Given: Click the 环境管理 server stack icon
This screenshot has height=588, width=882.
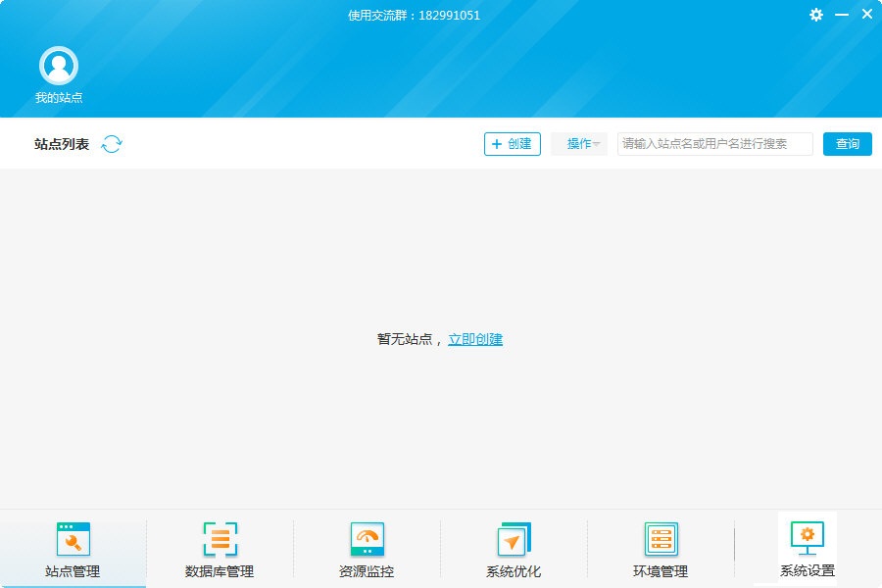Looking at the screenshot, I should [661, 537].
